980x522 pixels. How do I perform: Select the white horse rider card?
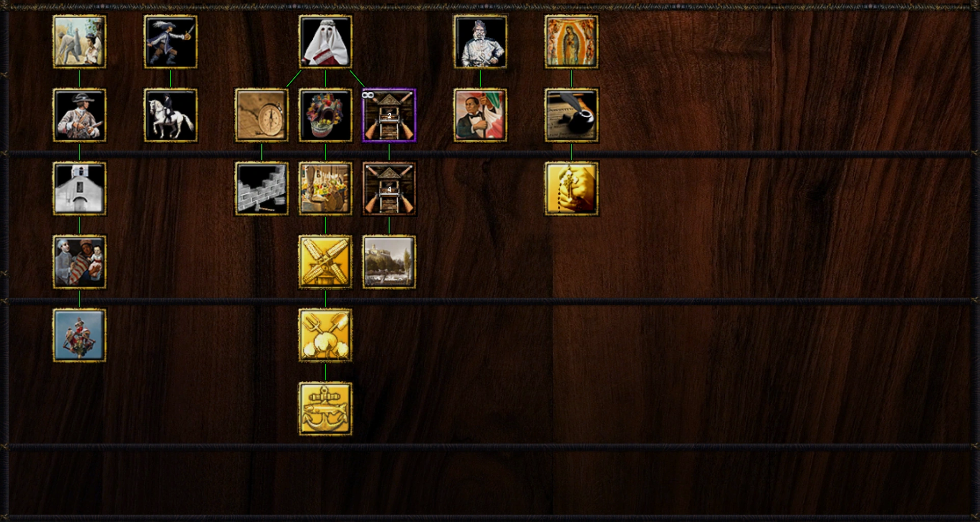tap(171, 115)
